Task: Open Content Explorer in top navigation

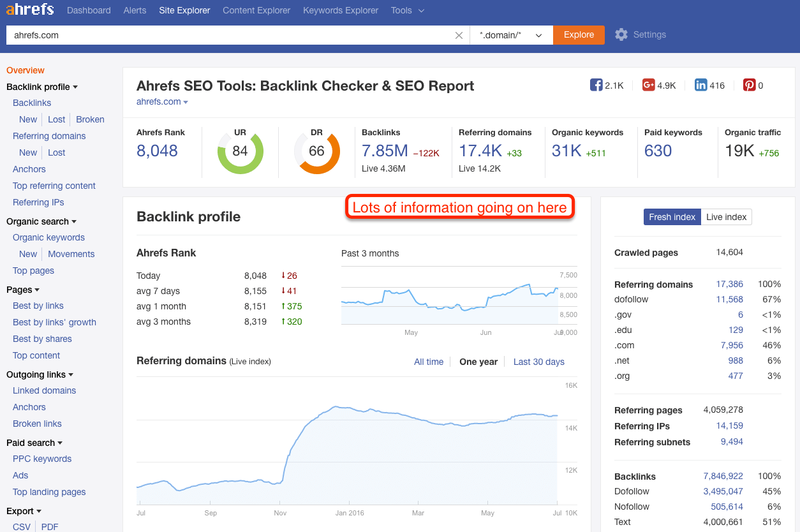Action: pyautogui.click(x=256, y=10)
